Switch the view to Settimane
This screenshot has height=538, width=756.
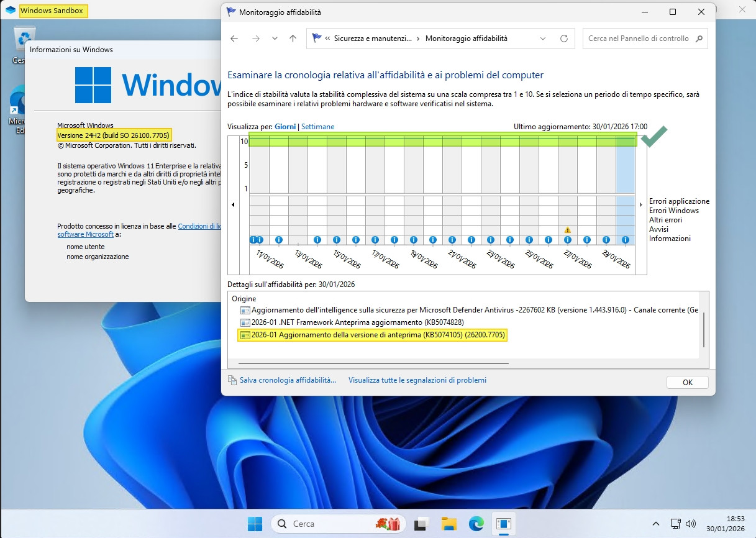[317, 127]
